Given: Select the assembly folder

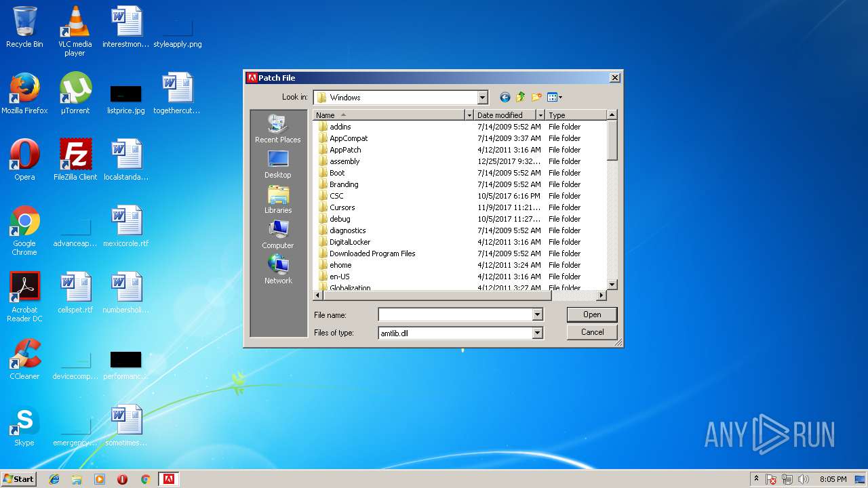Looking at the screenshot, I should [x=344, y=161].
